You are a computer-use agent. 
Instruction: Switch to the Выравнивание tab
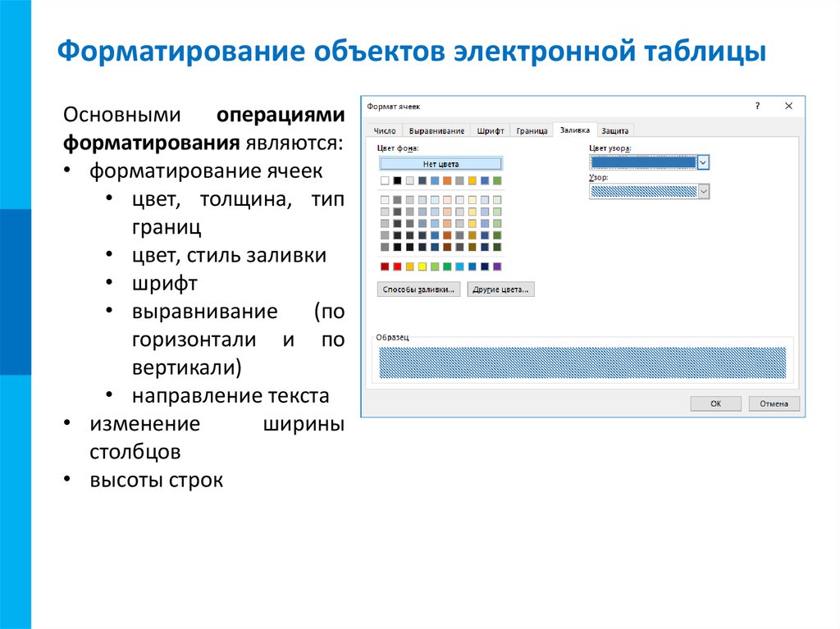(x=436, y=130)
